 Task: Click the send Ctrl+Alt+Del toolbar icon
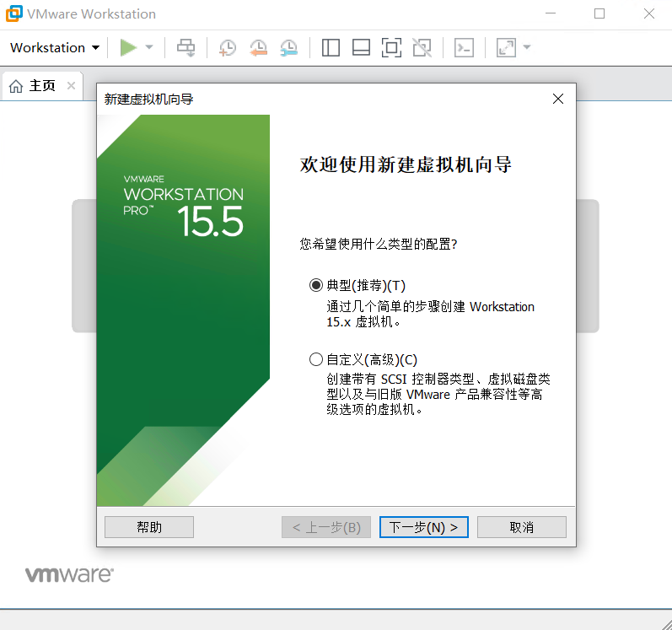coord(186,47)
